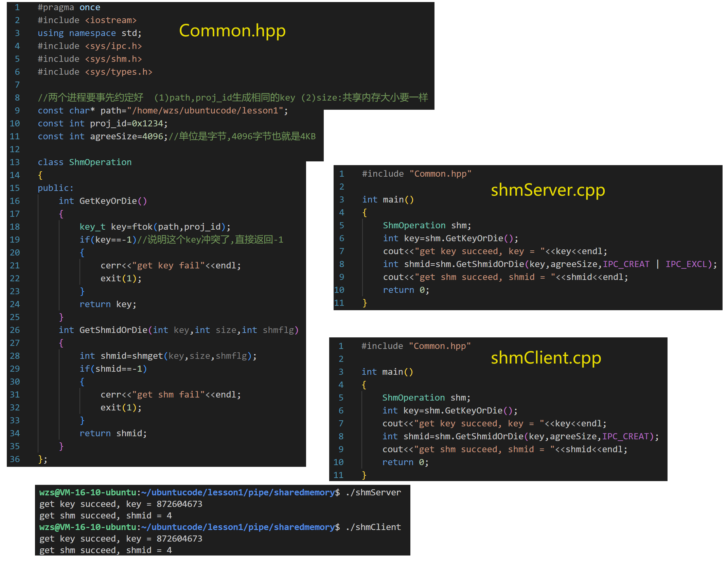Click 'exit(1);' on line 22
Screen dimensions: 728x564
coord(121,279)
